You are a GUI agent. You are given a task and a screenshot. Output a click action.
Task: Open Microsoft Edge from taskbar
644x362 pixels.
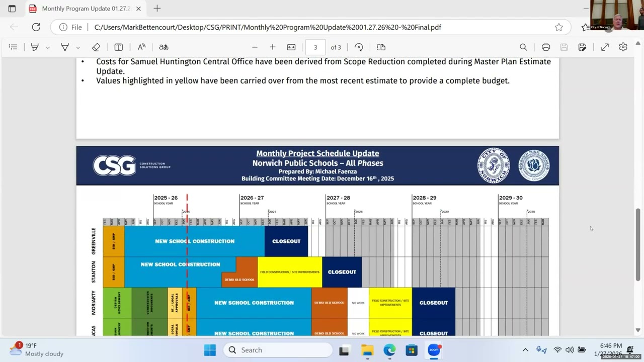tap(389, 350)
